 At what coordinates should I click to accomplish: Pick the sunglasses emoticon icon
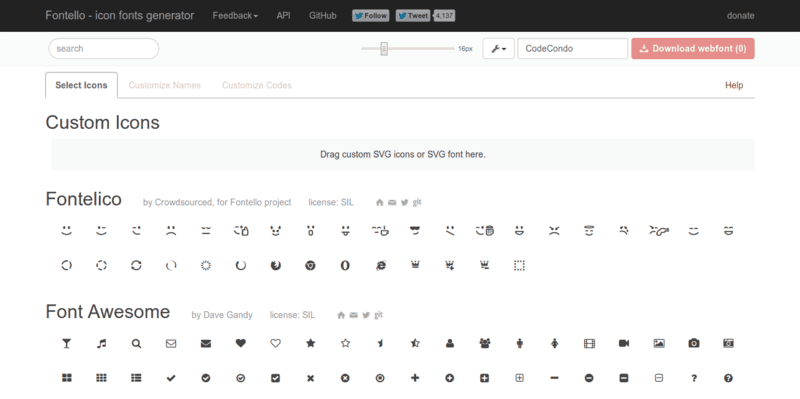[x=415, y=231]
